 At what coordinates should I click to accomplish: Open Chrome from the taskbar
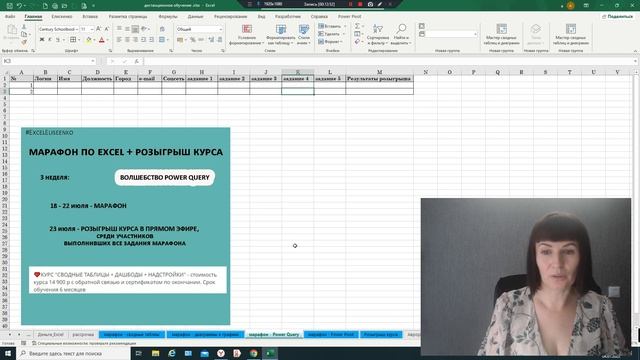253,353
